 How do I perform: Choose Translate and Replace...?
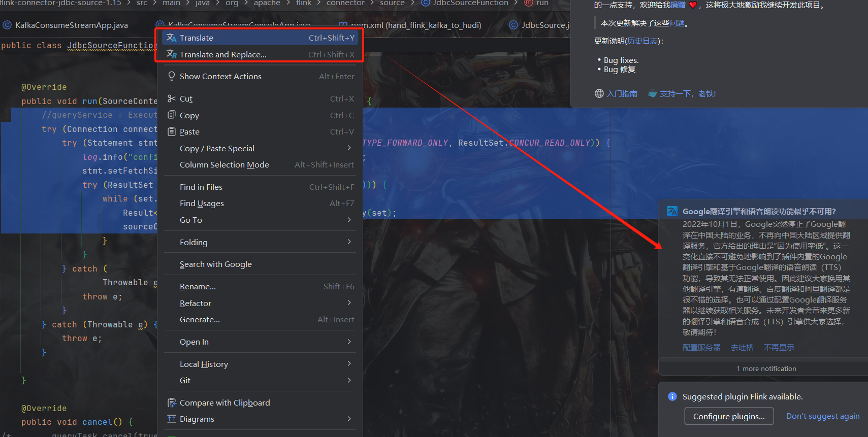(261, 54)
